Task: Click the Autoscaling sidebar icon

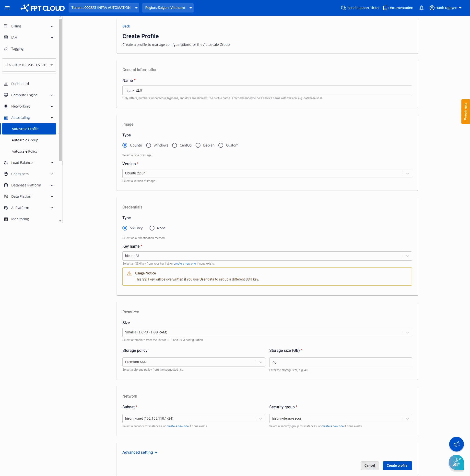Action: pos(6,118)
